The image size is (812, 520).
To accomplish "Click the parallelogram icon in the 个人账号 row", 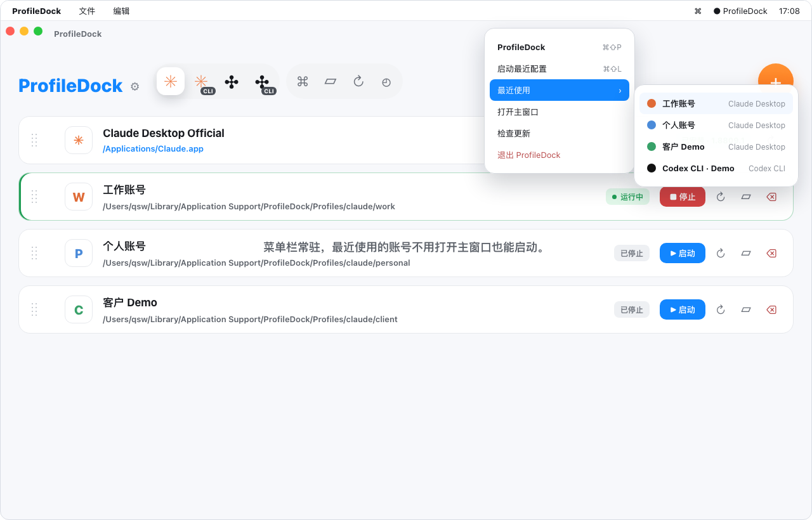I will pyautogui.click(x=746, y=253).
